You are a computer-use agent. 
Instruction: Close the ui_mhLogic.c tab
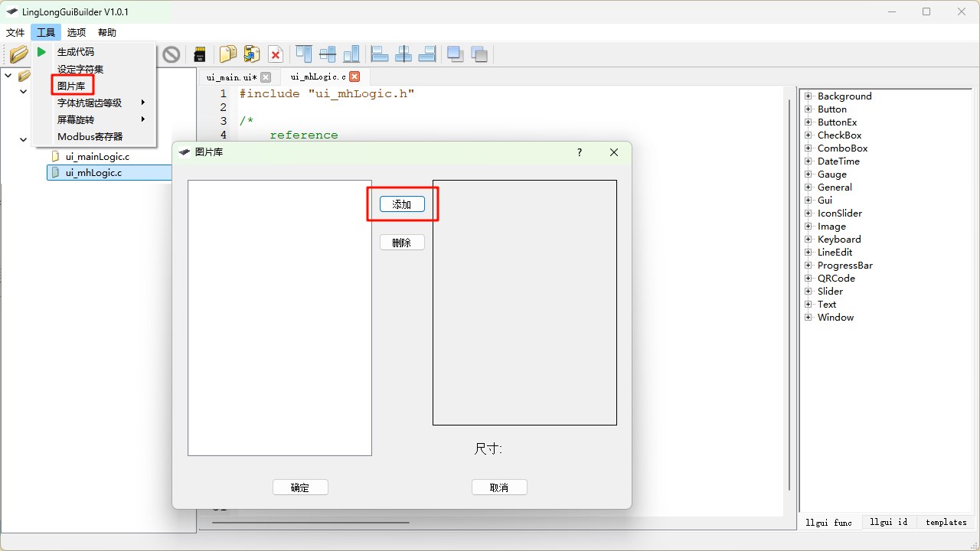(354, 77)
